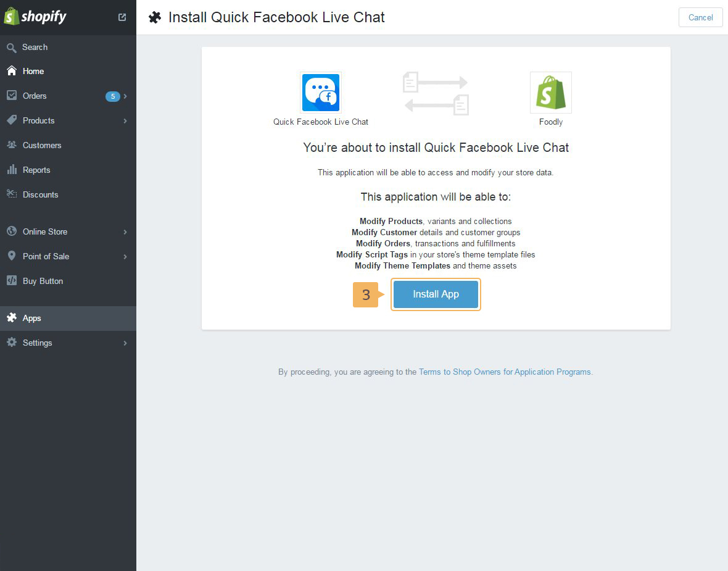
Task: Click the Foodly Shopify bag icon
Action: [x=550, y=93]
